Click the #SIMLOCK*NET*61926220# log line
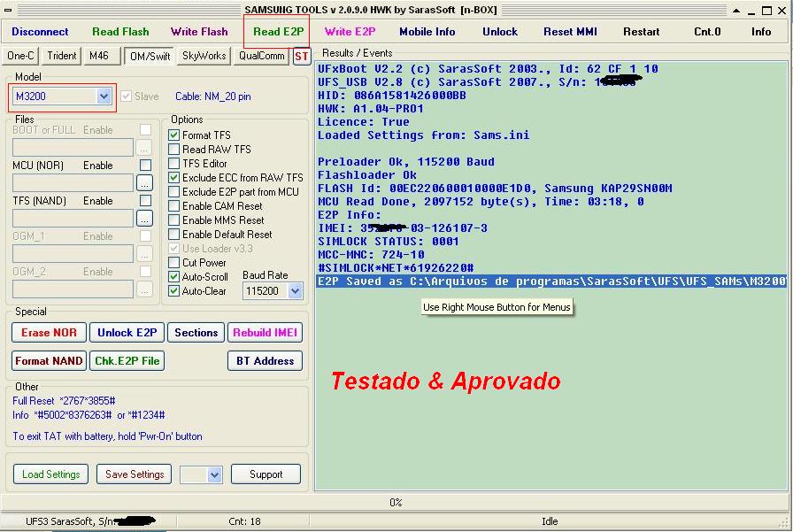793x532 pixels. (x=396, y=267)
